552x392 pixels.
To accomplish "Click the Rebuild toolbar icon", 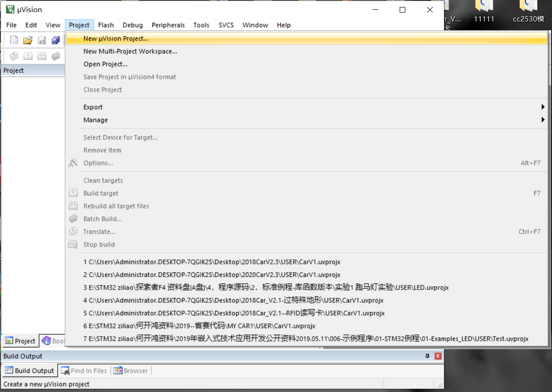I will coord(42,56).
